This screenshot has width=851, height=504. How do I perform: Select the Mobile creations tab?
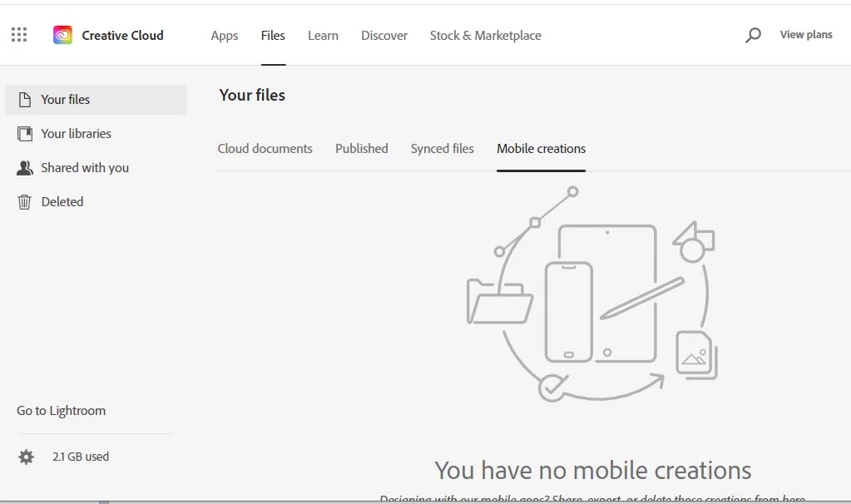tap(541, 149)
